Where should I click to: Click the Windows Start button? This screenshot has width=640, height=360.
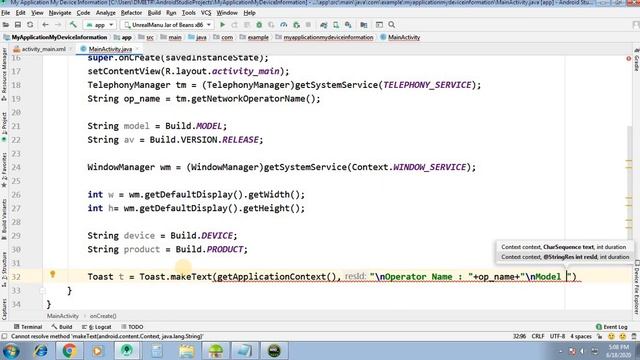[11, 351]
